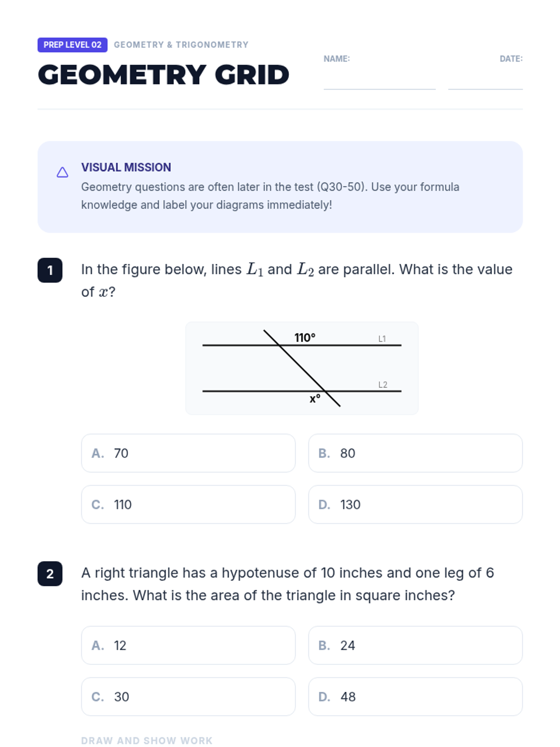The width and height of the screenshot is (560, 747).
Task: Click the Geometry Grid title heading
Action: pyautogui.click(x=163, y=75)
